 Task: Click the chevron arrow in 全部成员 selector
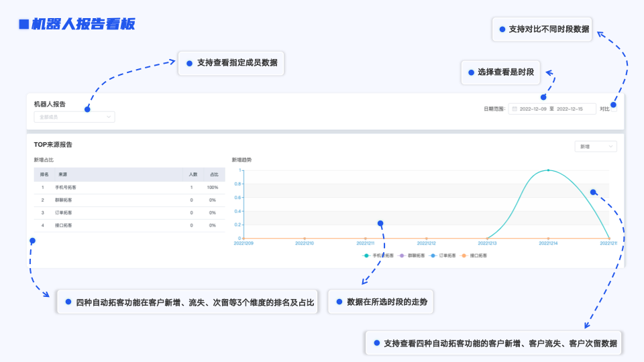pos(109,117)
